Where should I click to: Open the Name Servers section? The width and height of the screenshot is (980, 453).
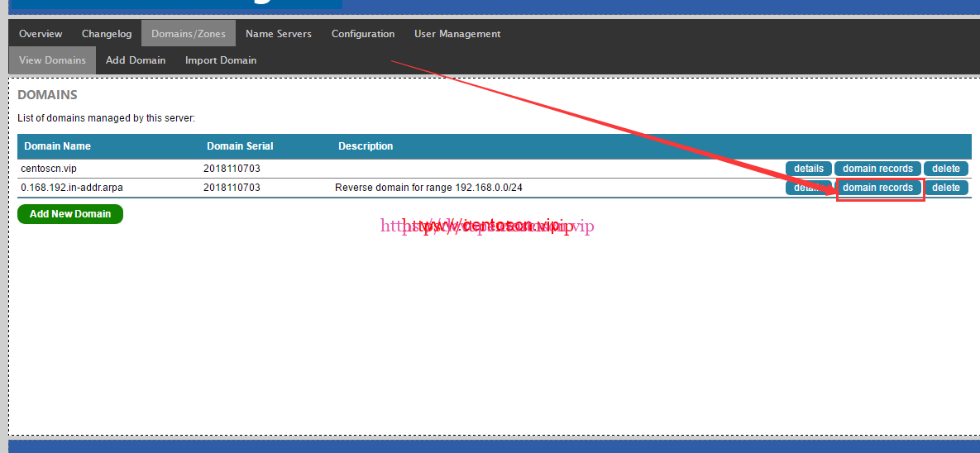tap(279, 34)
